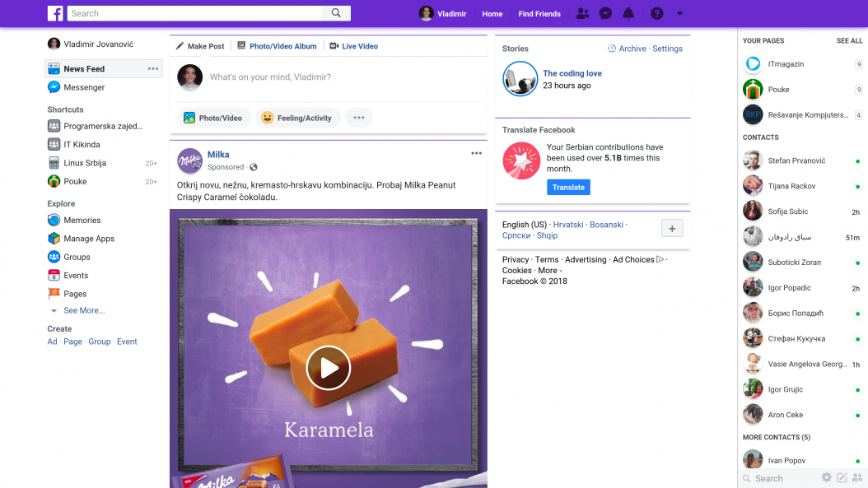This screenshot has width=868, height=488.
Task: Open Rešavanje Kompjuters... page in Your Pages
Action: 802,115
